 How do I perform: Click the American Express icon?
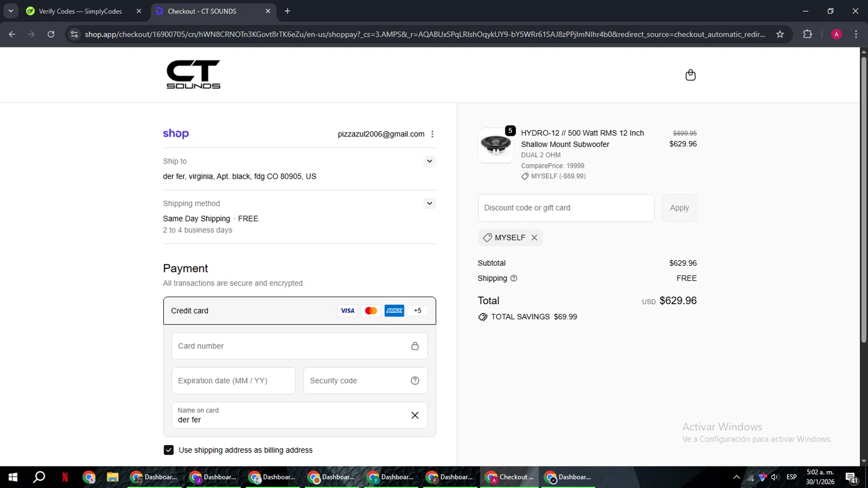click(395, 310)
